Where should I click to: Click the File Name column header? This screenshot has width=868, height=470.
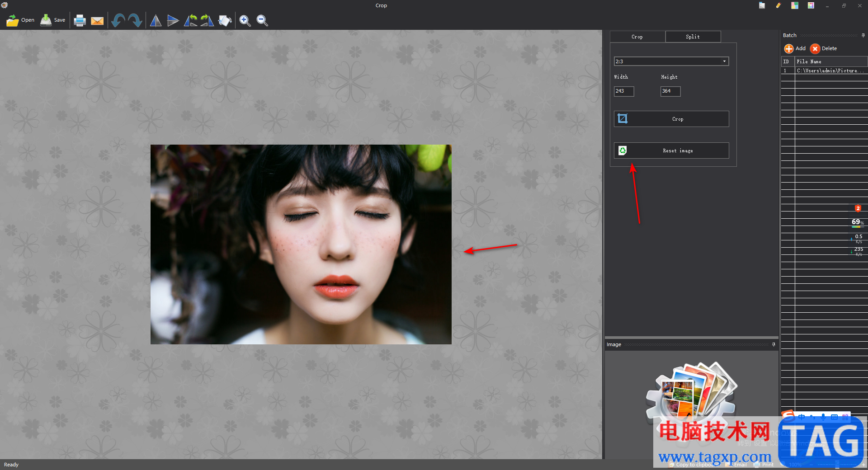tap(831, 61)
